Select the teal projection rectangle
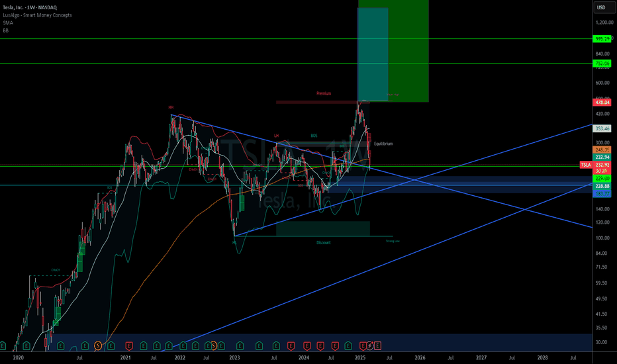The width and height of the screenshot is (617, 364). click(372, 55)
